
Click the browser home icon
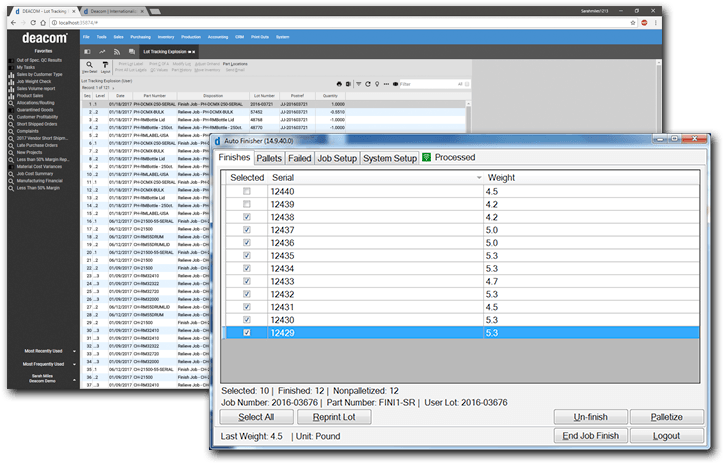[x=43, y=23]
